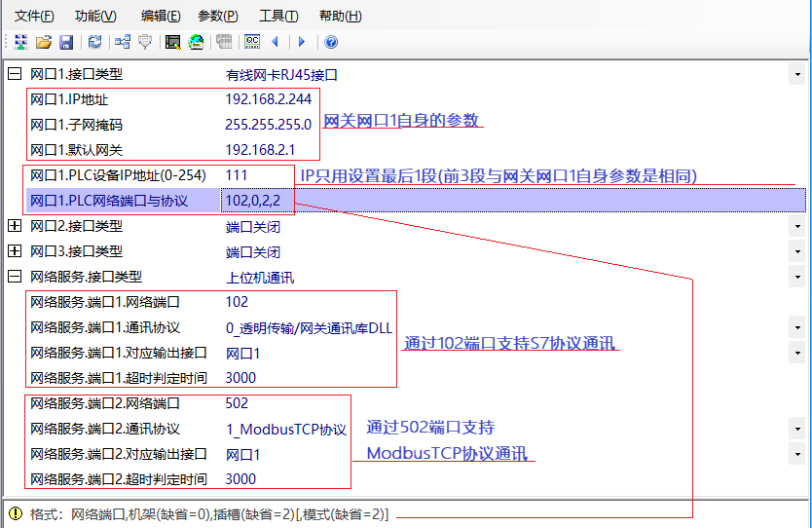Screen dimensions: 812x528
Task: Open the 文件(F) menu
Action: pyautogui.click(x=35, y=16)
